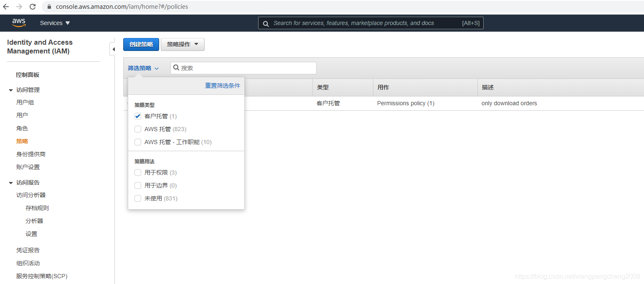Click 重置筛选条件 link
This screenshot has height=284, width=644.
pos(223,86)
